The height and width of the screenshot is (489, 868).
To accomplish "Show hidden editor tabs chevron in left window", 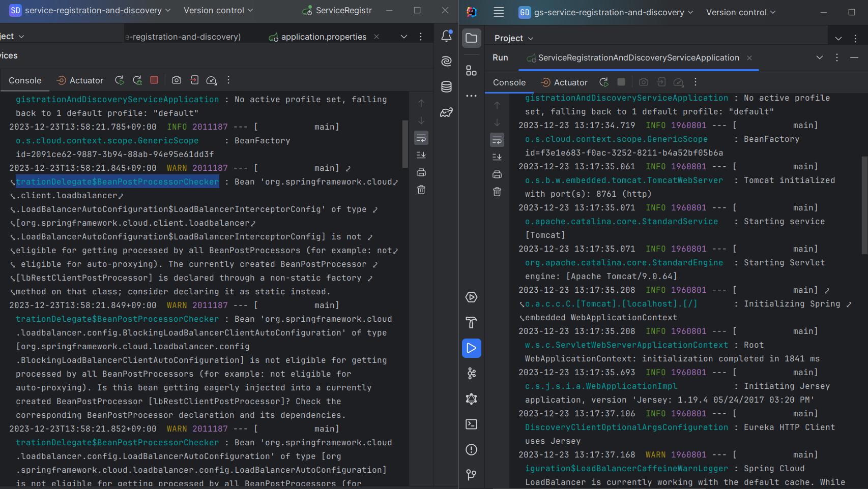I will [404, 37].
